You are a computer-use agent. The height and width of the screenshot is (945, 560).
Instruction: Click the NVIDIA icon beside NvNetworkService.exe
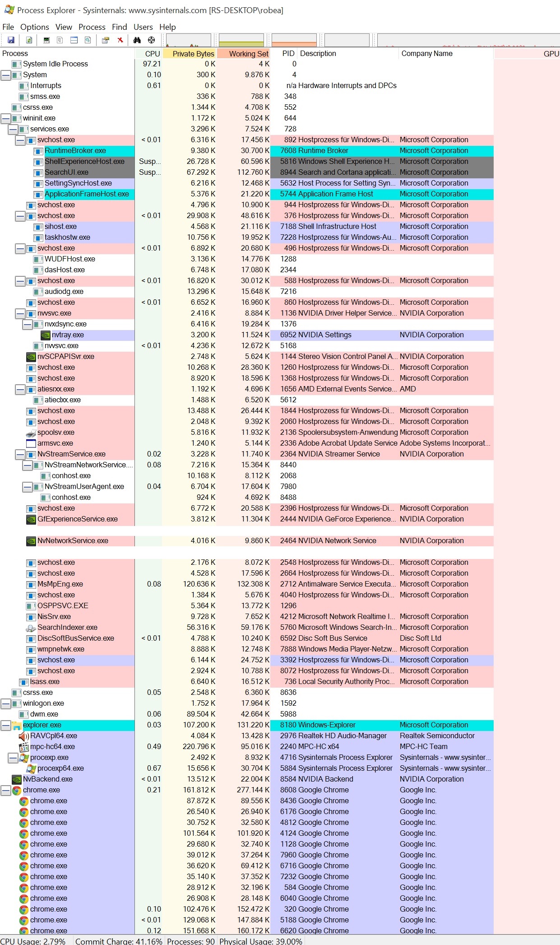pyautogui.click(x=31, y=541)
